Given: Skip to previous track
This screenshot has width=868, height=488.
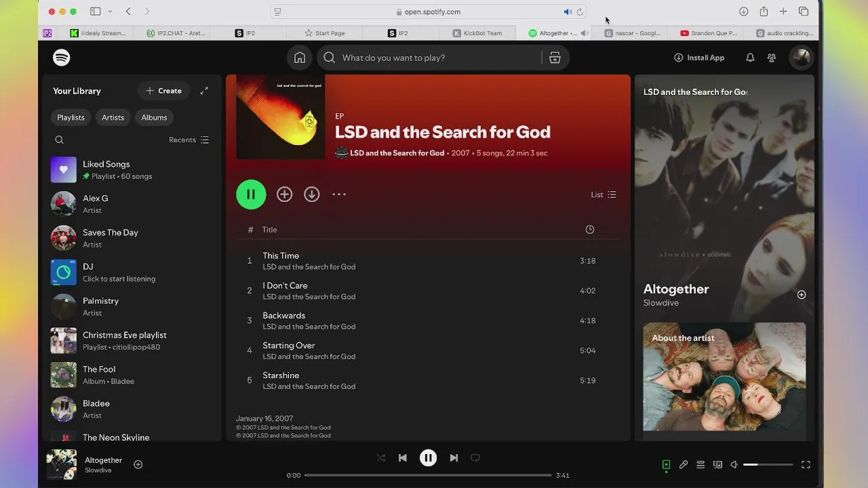Looking at the screenshot, I should click(x=402, y=458).
